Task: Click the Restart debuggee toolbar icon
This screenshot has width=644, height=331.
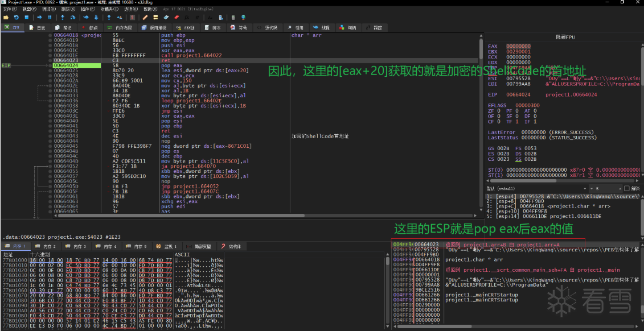Action: coord(15,18)
